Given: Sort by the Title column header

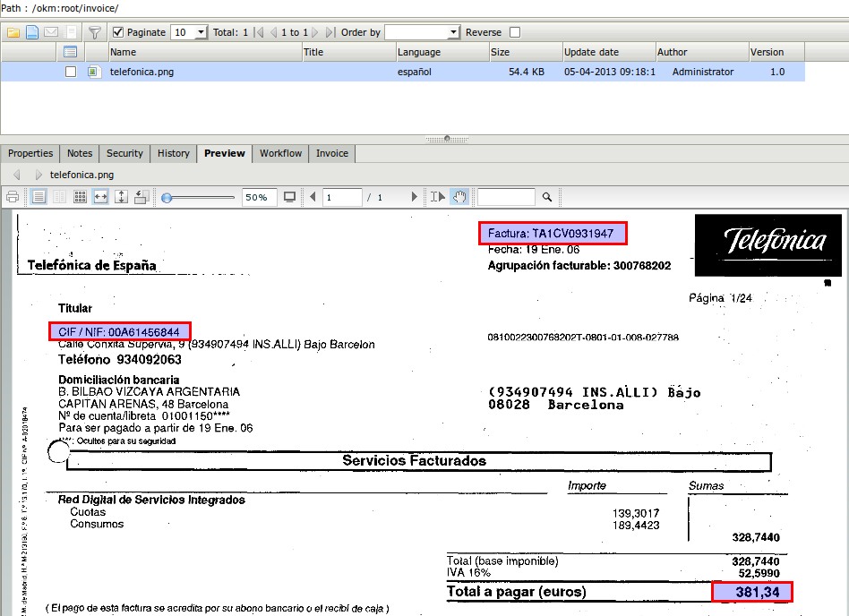Looking at the screenshot, I should [x=349, y=52].
